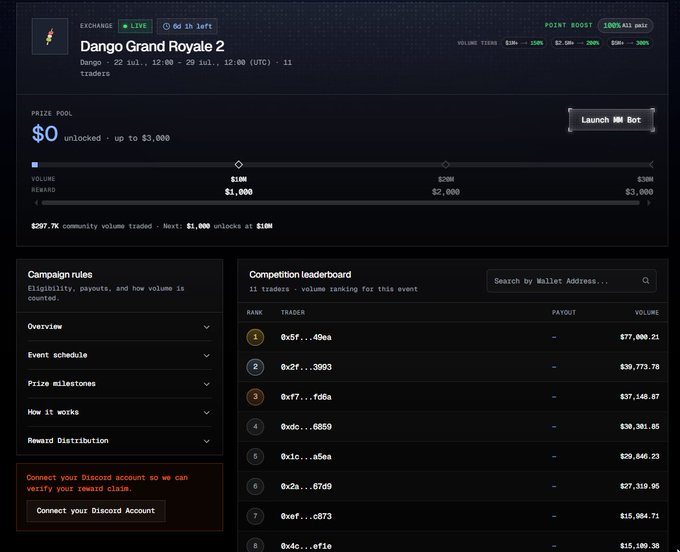This screenshot has height=552, width=680.
Task: Select trader 0xf7...fd6a
Action: (x=306, y=397)
